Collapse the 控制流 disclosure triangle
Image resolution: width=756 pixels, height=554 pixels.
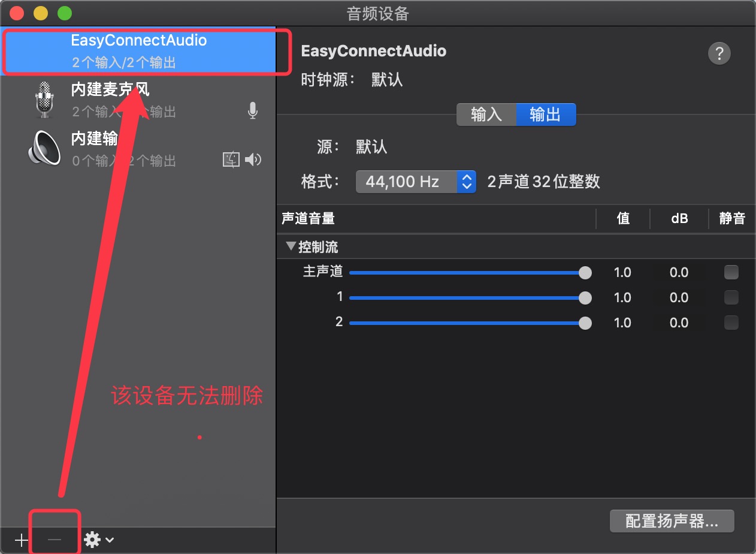(291, 246)
